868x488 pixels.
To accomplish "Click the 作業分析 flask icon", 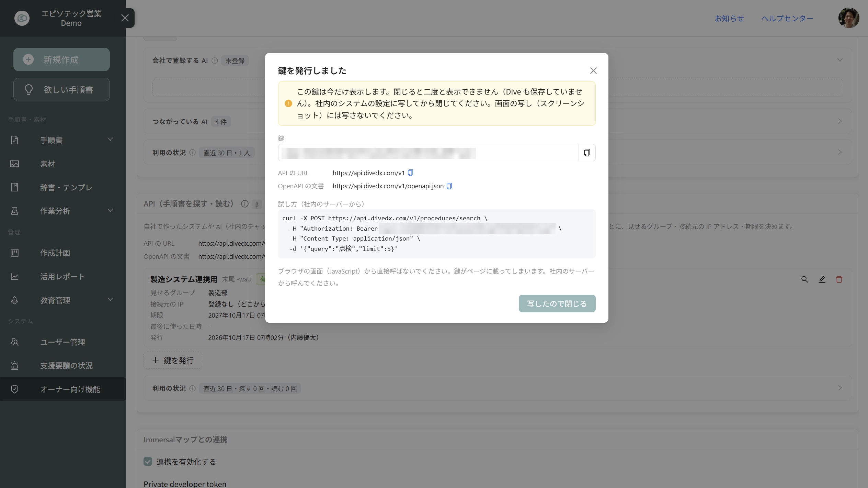I will [x=14, y=211].
